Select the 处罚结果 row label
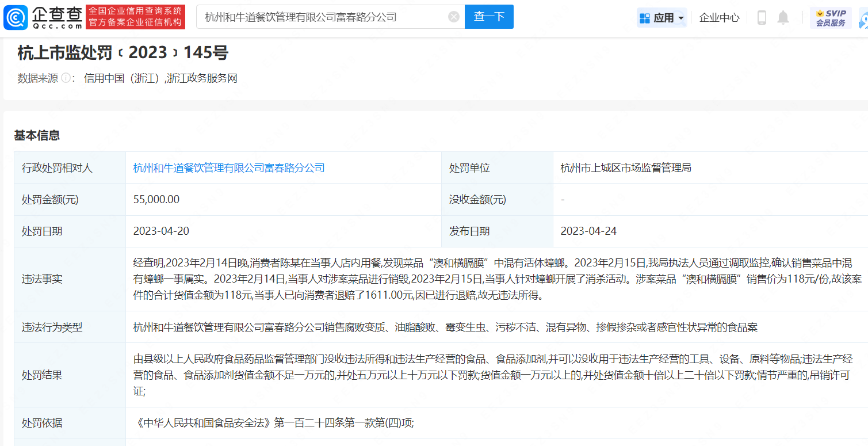The width and height of the screenshot is (868, 446). click(42, 375)
